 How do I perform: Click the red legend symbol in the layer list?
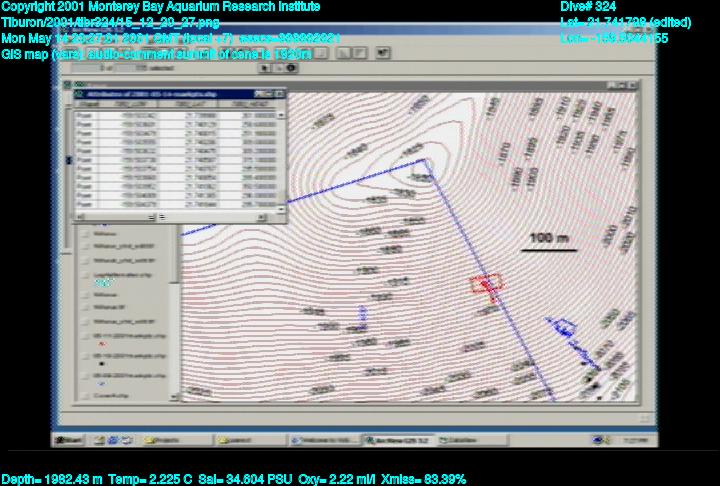click(100, 341)
